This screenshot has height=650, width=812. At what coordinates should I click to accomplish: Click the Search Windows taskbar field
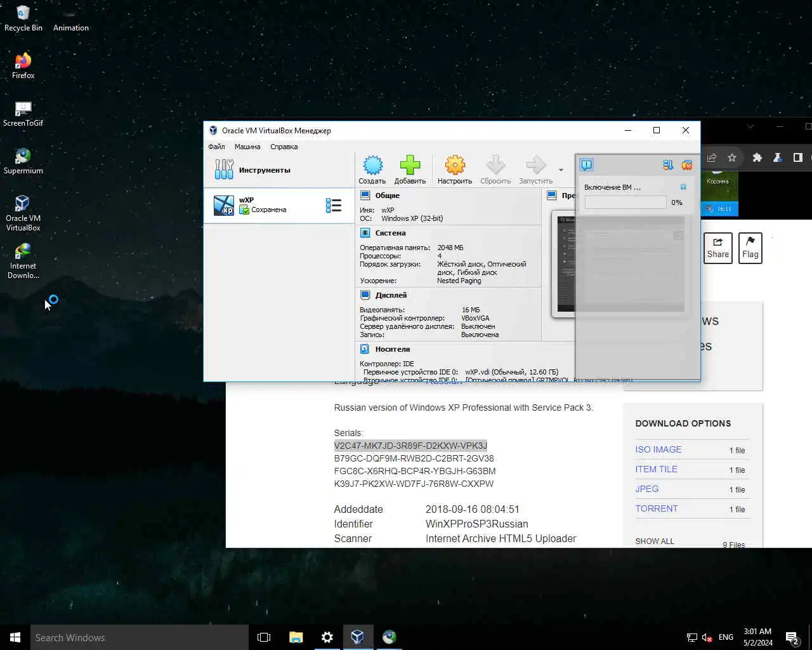coord(140,637)
